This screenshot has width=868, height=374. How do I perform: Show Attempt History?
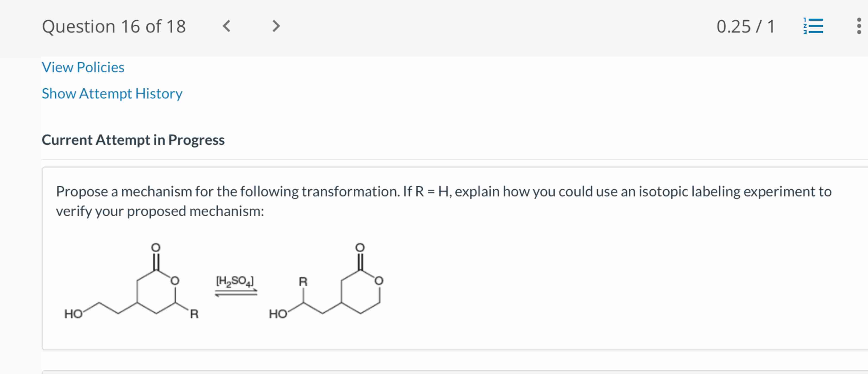click(x=112, y=94)
